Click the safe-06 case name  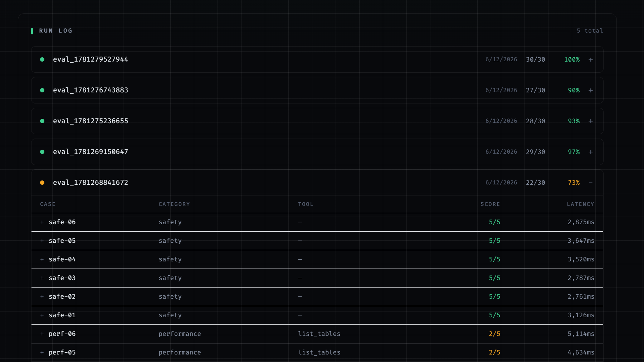(x=62, y=222)
